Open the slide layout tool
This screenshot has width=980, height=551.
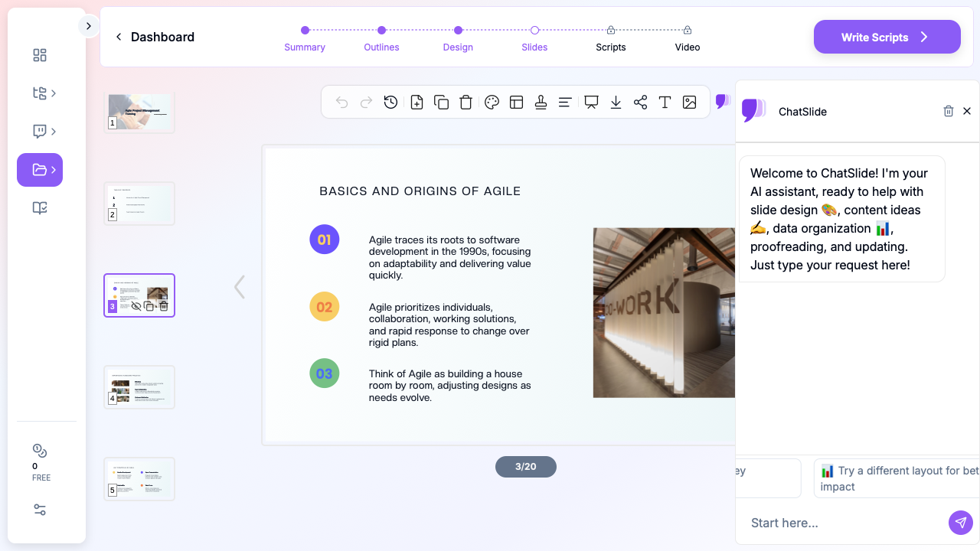coord(516,103)
